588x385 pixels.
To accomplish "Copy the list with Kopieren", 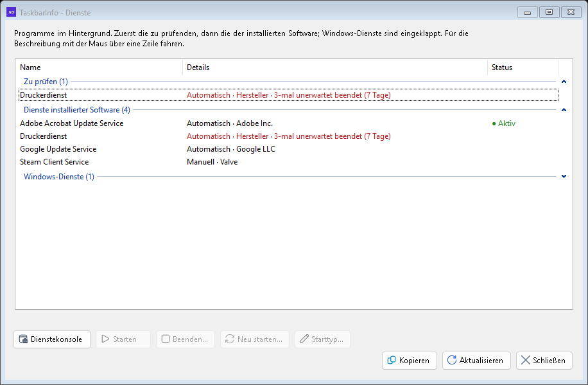I will coord(410,361).
